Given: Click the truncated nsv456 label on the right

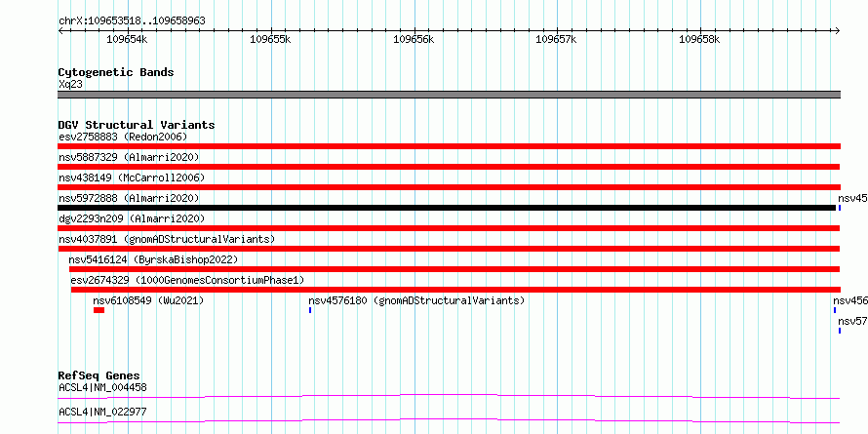Looking at the screenshot, I should [x=850, y=300].
